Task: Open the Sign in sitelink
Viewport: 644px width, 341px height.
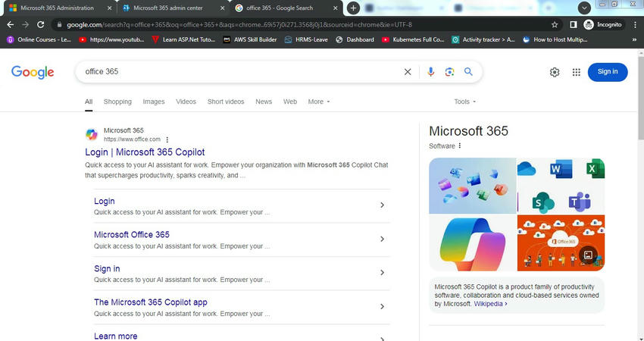Action: 107,269
